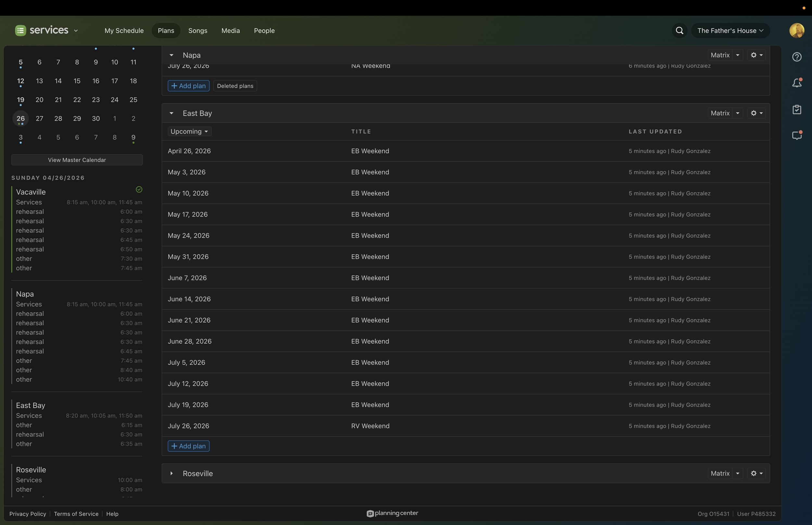
Task: Open the search magnifier icon
Action: coord(679,31)
